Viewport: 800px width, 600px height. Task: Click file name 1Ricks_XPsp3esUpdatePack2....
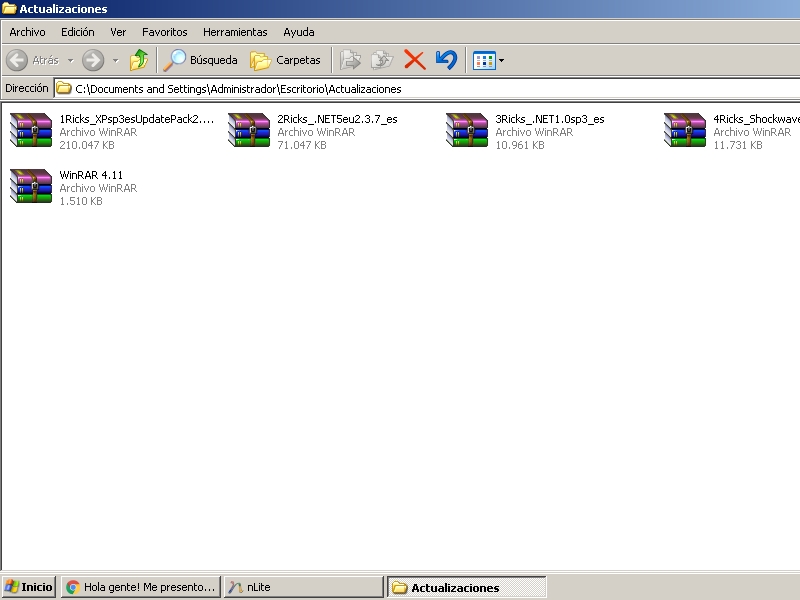pyautogui.click(x=137, y=119)
